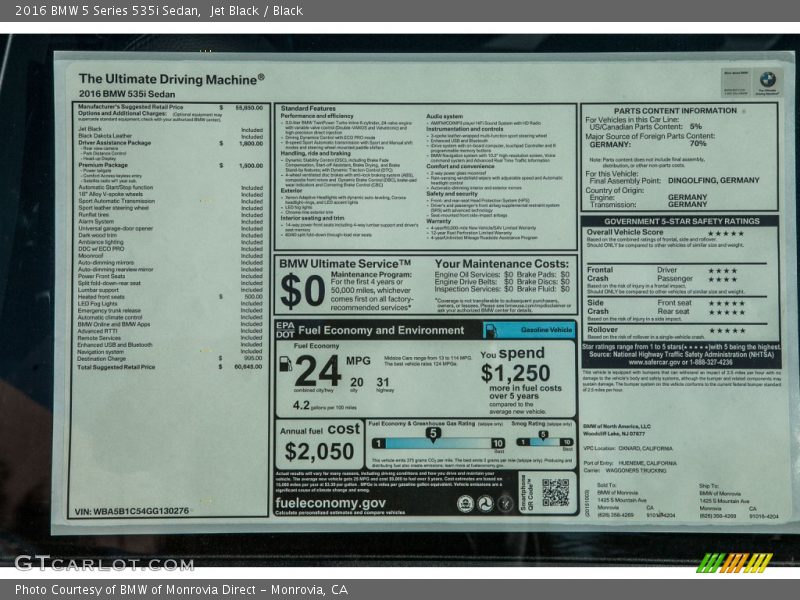The image size is (800, 600).
Task: Click the "Audio system" subheading
Action: pos(444,116)
